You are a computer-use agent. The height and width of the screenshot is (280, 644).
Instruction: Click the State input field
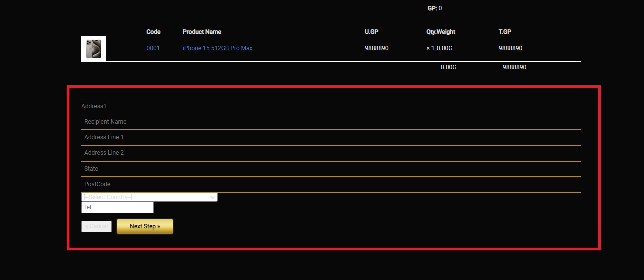331,169
